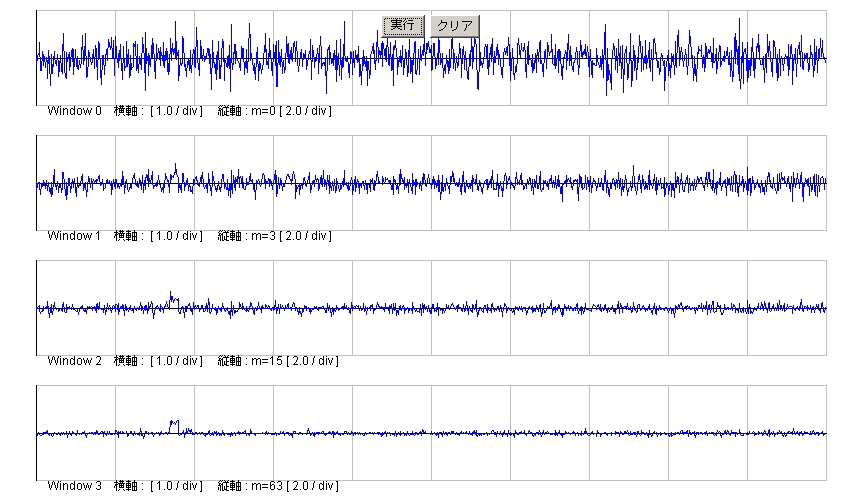Click the raised pulse in Window 3 plot
Image resolution: width=860 pixels, height=500 pixels.
point(174,427)
